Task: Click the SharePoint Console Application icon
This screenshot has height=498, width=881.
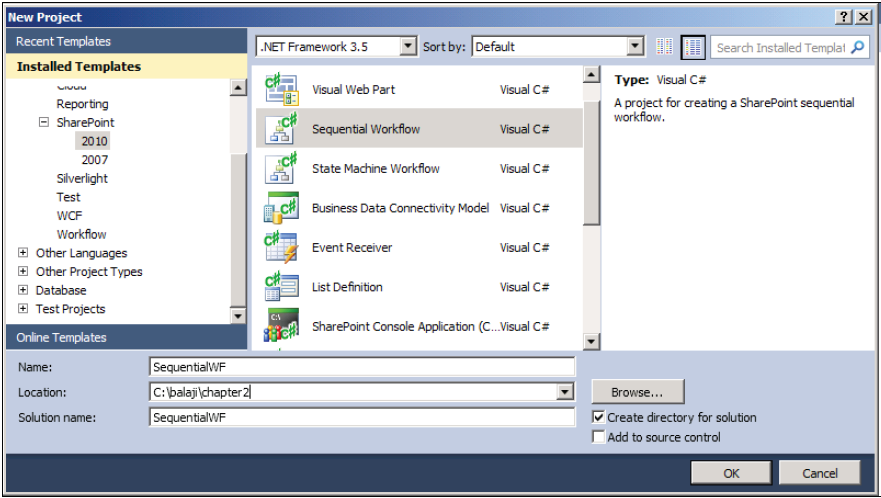Action: (281, 326)
